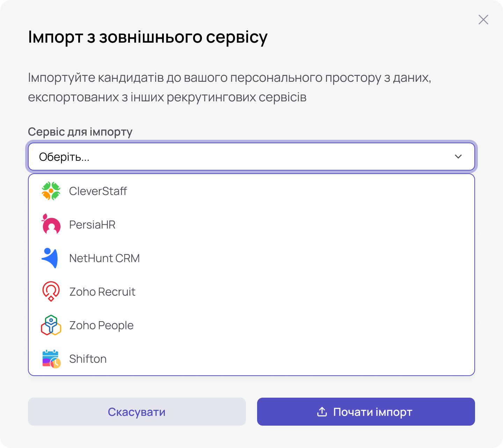
Task: Close the import dialog with the X icon
Action: [x=483, y=20]
